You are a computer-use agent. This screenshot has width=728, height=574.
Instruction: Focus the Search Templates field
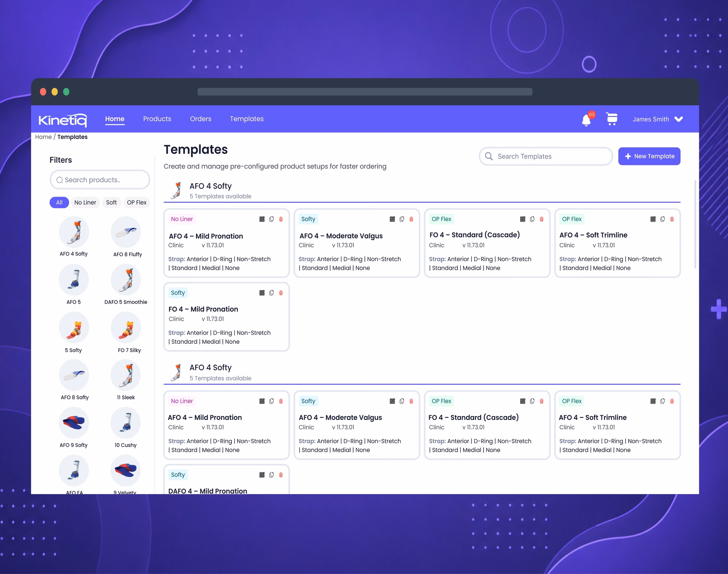tap(546, 156)
